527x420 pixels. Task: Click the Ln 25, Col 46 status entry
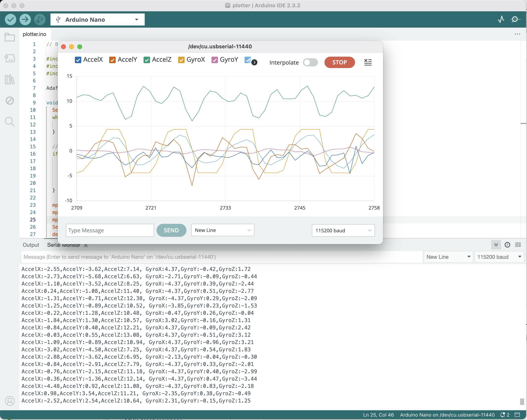378,415
